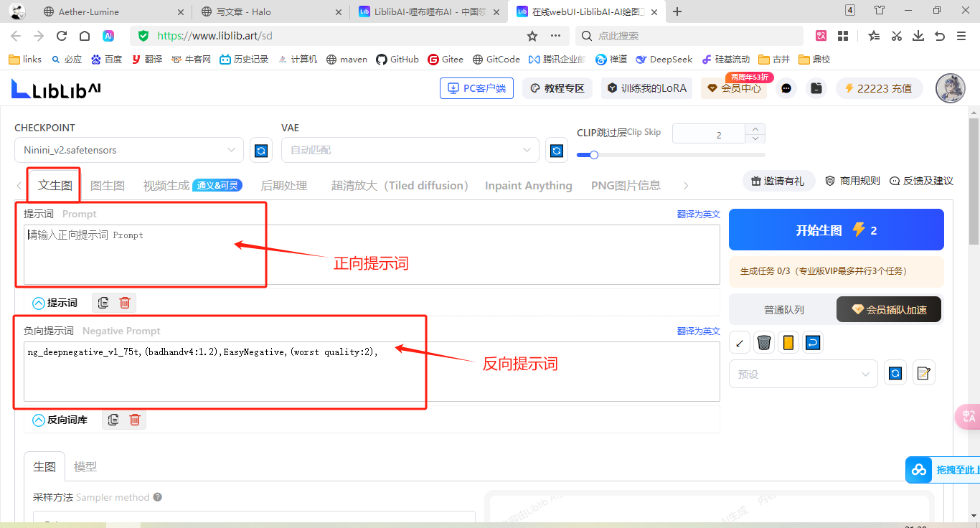This screenshot has width=980, height=528.
Task: Open the VAE 自动匹配 dropdown
Action: (410, 150)
